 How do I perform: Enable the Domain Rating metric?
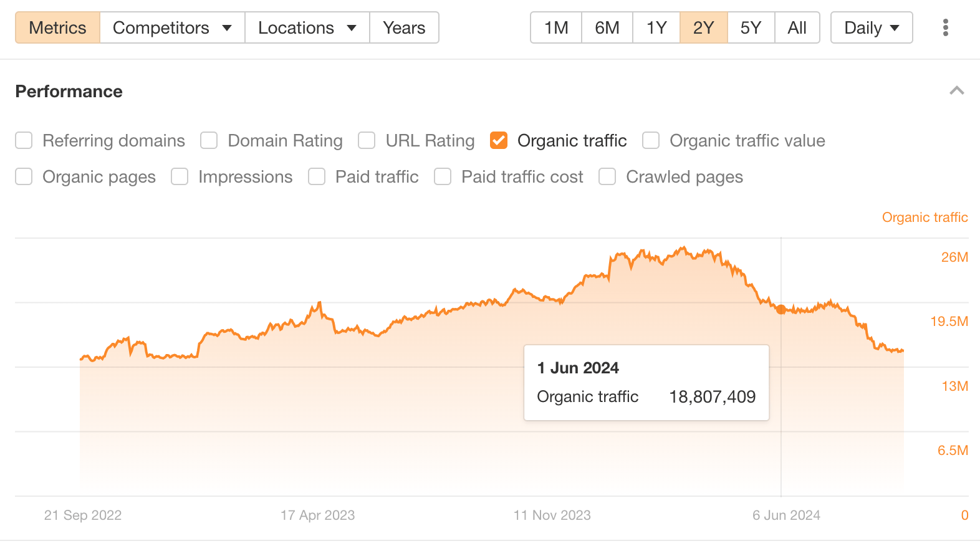click(x=208, y=140)
